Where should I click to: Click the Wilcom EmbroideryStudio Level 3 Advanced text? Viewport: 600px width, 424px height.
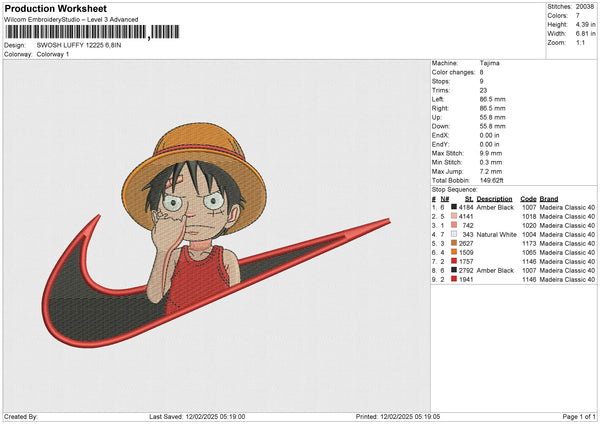(71, 20)
